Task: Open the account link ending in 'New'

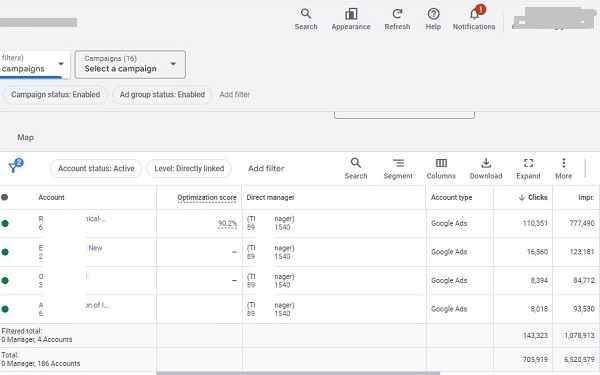Action: coord(95,248)
